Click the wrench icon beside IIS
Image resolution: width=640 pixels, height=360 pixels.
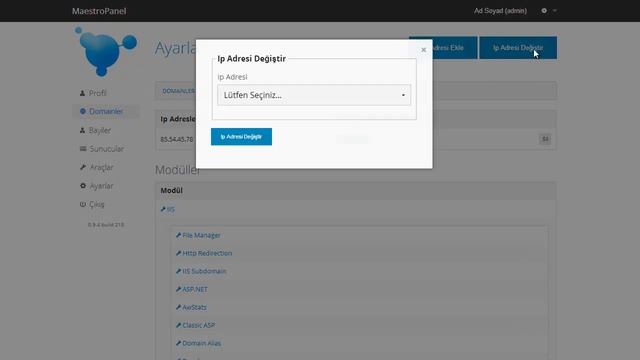[x=163, y=209]
